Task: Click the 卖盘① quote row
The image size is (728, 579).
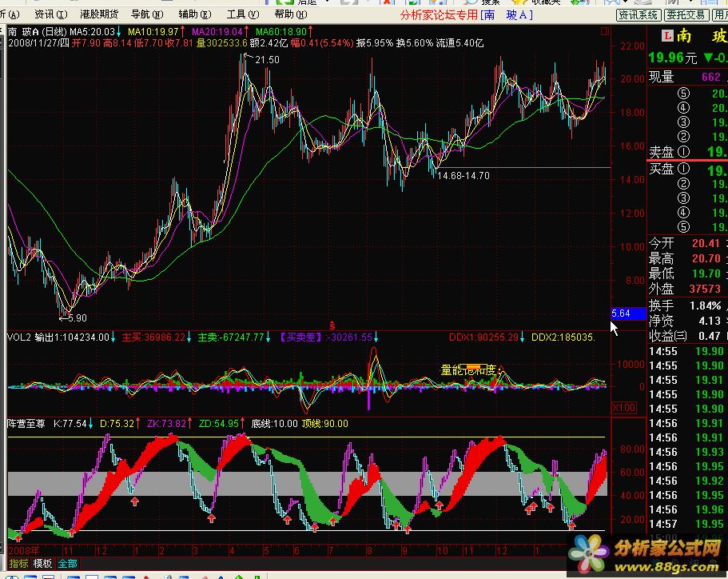Action: coord(687,151)
